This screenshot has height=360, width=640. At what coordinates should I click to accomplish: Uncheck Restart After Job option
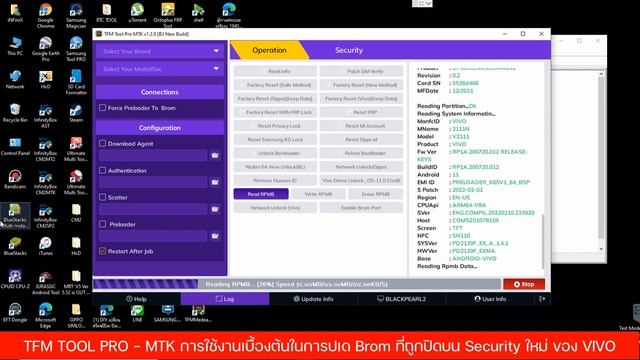(x=102, y=251)
